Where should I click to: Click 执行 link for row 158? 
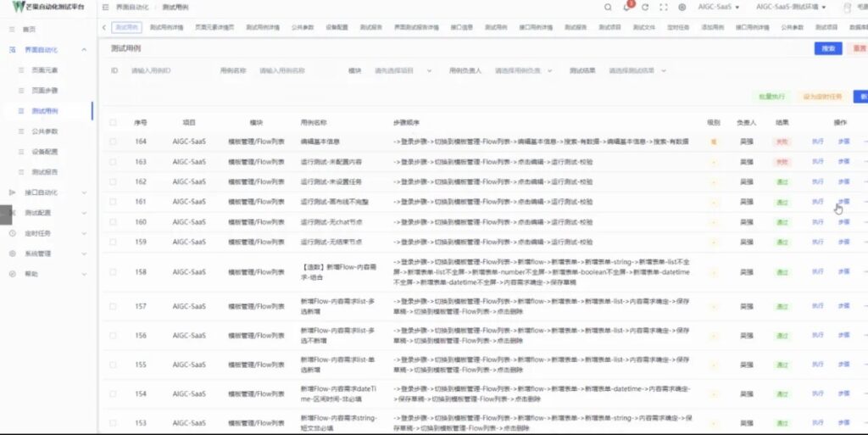pyautogui.click(x=818, y=272)
